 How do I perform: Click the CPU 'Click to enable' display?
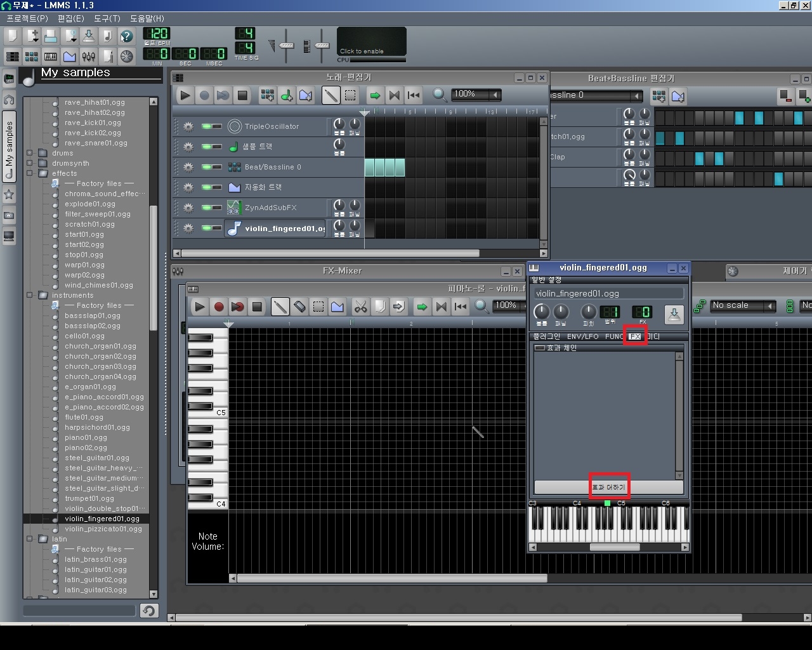pyautogui.click(x=372, y=42)
